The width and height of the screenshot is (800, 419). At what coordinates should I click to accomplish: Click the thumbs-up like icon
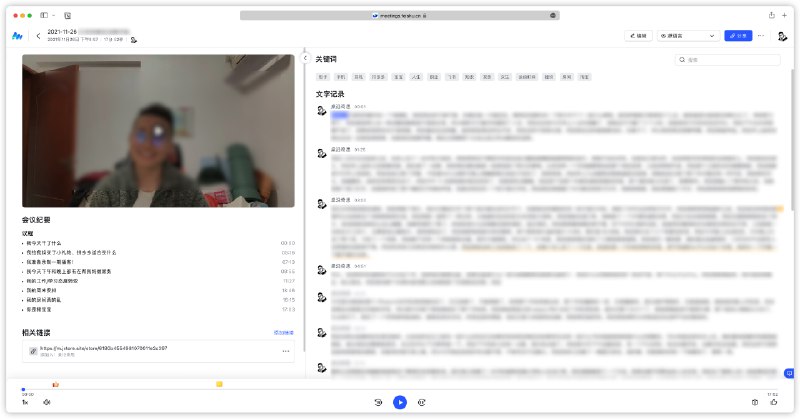tap(773, 402)
